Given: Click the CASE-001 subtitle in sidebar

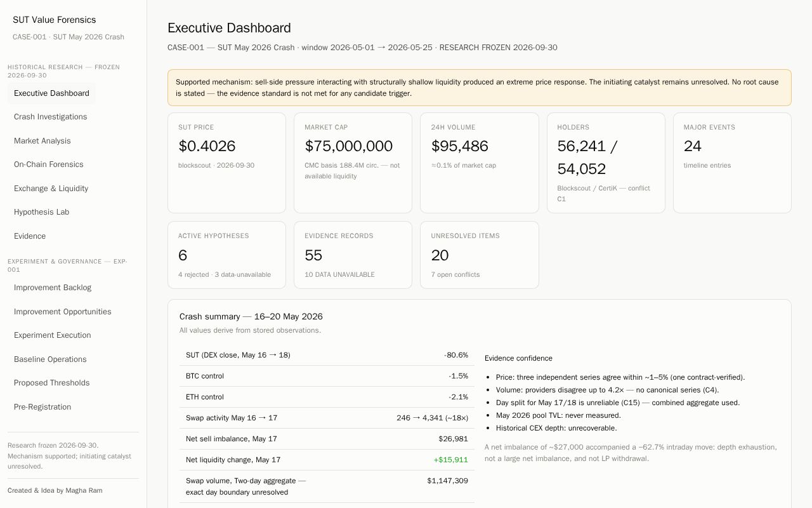Looking at the screenshot, I should point(69,37).
